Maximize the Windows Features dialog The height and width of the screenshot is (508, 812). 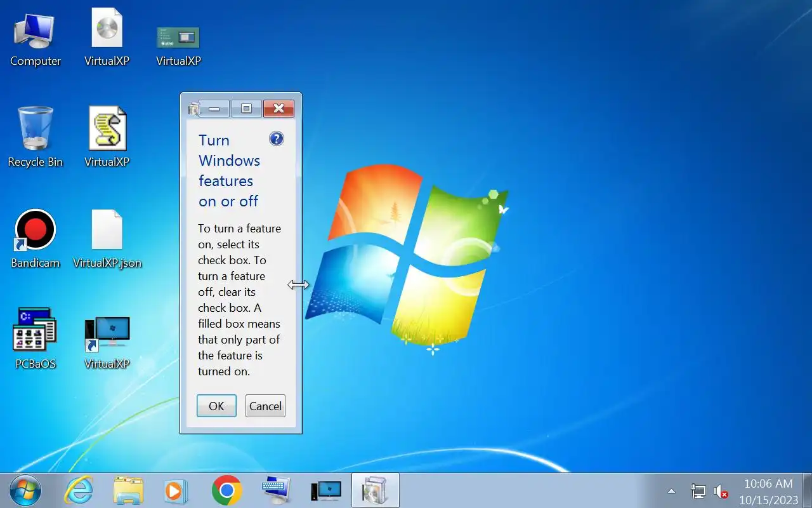point(246,109)
